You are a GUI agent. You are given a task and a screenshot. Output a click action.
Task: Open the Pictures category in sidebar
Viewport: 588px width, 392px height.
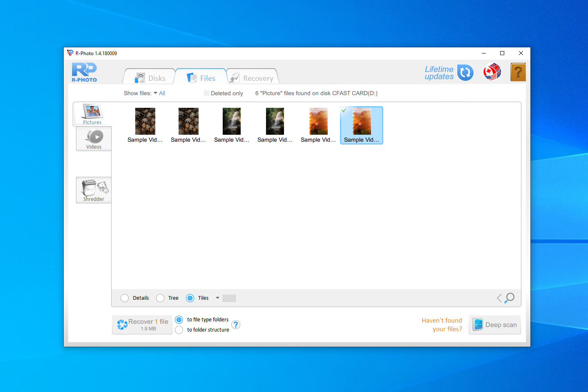tap(92, 114)
